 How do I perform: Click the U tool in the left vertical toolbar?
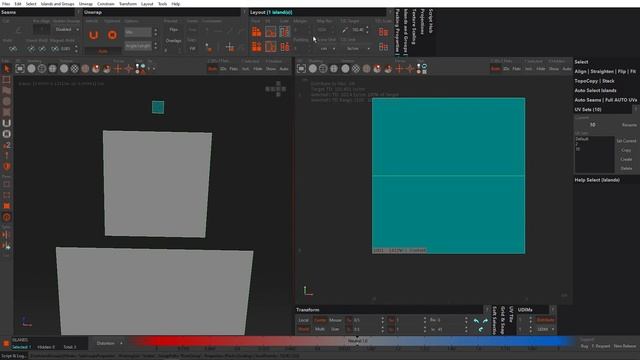[x=7, y=123]
